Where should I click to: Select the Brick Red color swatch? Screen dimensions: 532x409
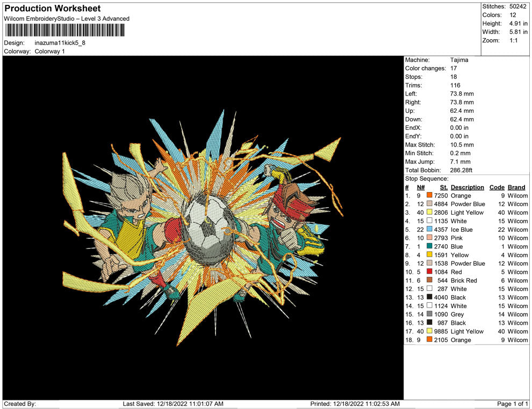coord(429,280)
